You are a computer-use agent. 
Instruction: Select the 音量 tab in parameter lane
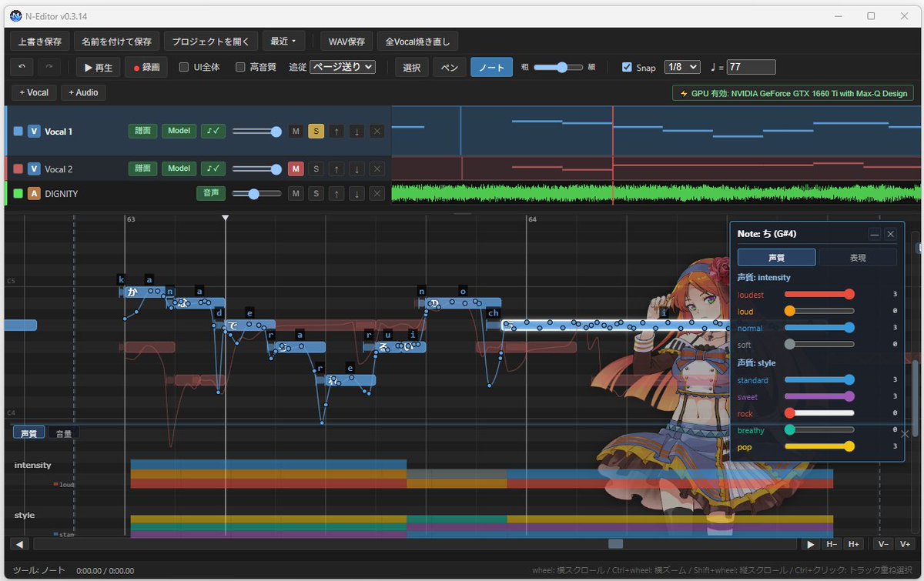point(63,433)
